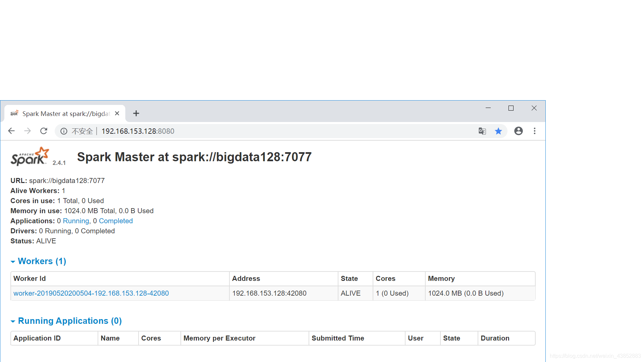
Task: Close the Chrome window
Action: [x=534, y=108]
